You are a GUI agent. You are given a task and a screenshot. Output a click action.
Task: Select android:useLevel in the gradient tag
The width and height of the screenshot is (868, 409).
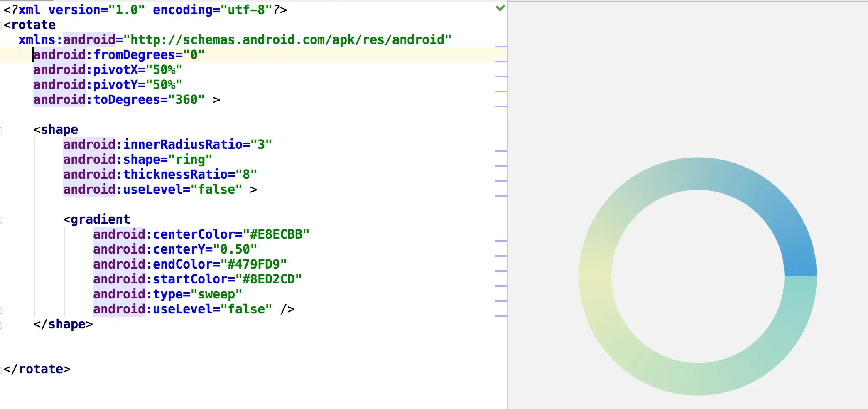pyautogui.click(x=153, y=309)
